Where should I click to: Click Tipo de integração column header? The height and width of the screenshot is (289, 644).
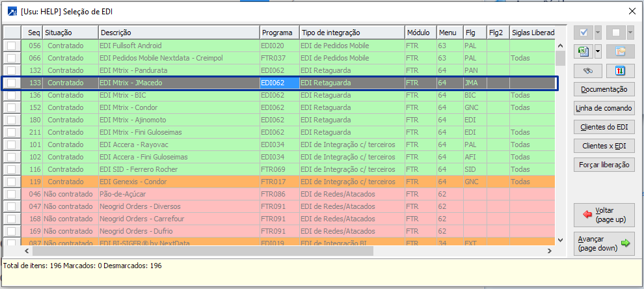pyautogui.click(x=352, y=33)
